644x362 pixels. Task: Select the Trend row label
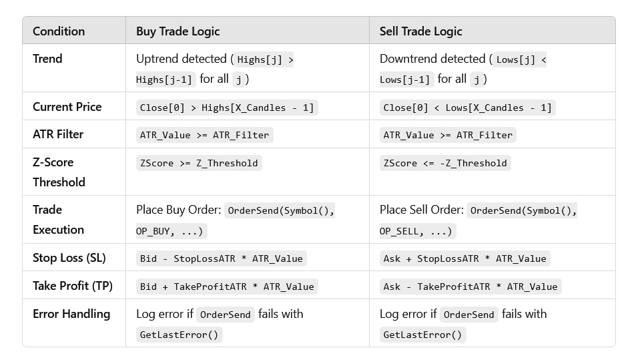[x=47, y=59]
